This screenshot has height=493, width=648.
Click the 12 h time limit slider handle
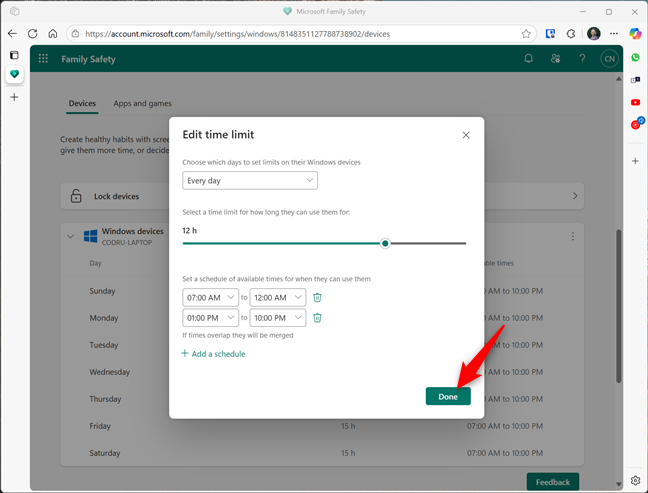[385, 243]
